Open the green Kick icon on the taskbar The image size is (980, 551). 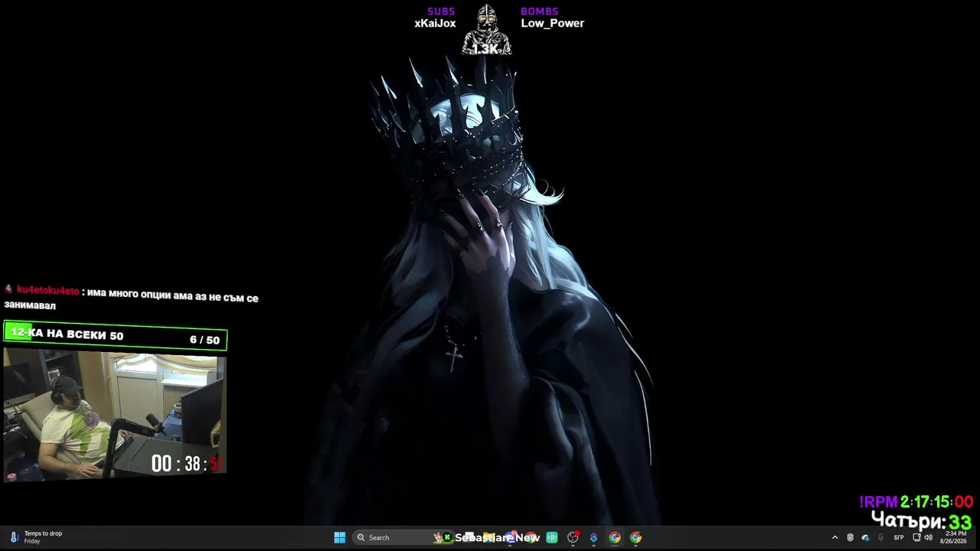(447, 537)
